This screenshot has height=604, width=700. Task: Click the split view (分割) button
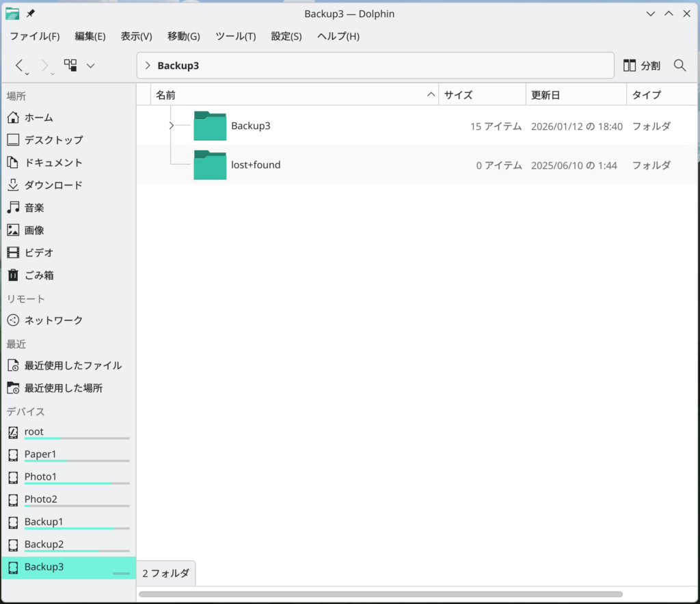point(642,66)
